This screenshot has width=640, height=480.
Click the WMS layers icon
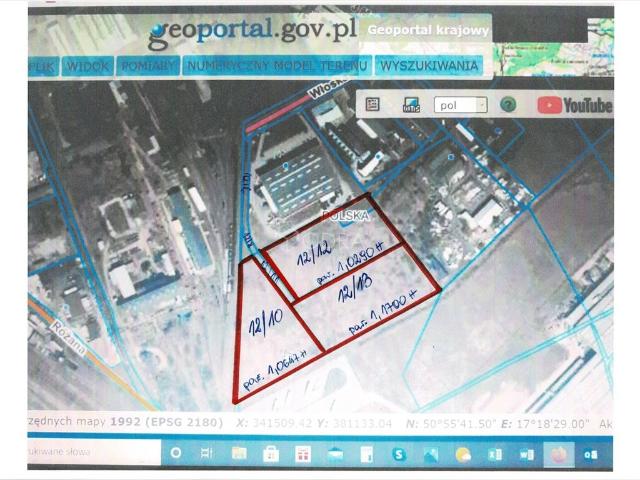pos(411,105)
